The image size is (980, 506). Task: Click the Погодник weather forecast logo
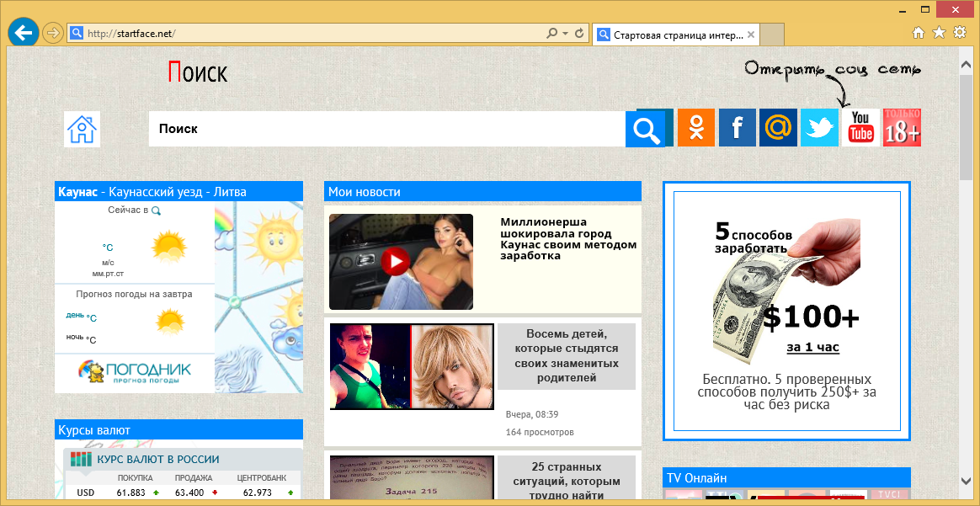tap(135, 370)
